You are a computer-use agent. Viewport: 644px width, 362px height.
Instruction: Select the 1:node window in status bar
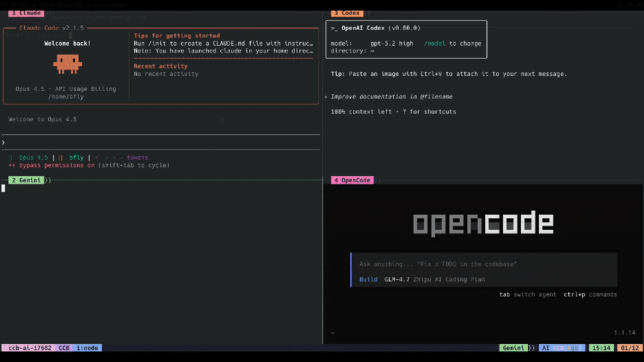pos(88,348)
